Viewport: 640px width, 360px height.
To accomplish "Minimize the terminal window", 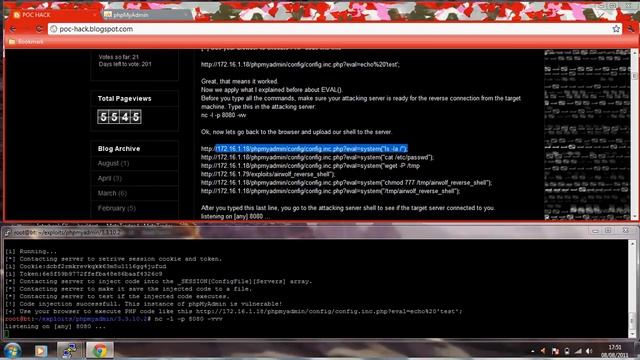I will pyautogui.click(x=595, y=231).
